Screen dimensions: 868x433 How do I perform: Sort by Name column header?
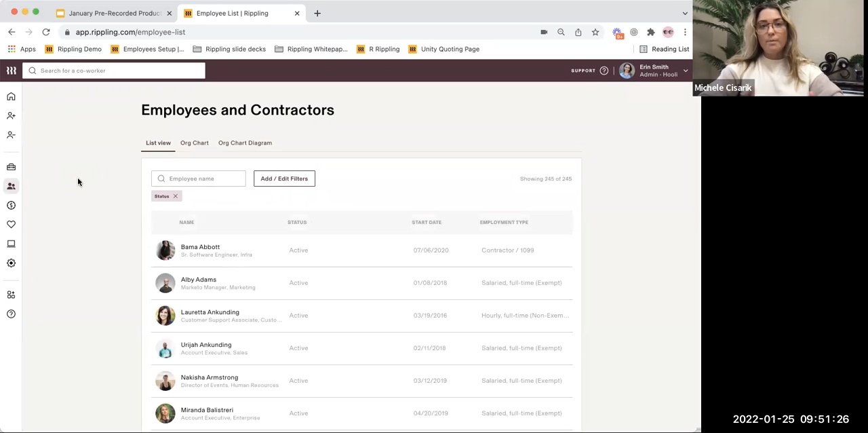[x=186, y=222]
